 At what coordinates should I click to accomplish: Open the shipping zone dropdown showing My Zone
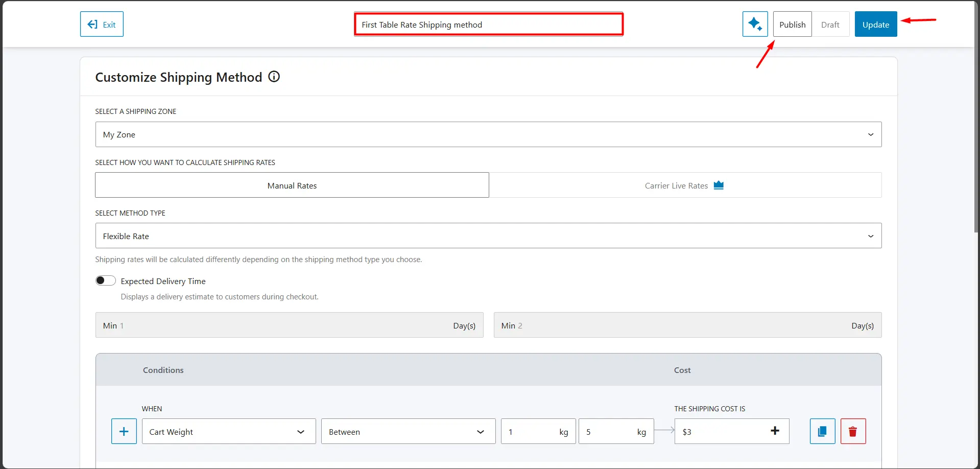click(x=488, y=134)
